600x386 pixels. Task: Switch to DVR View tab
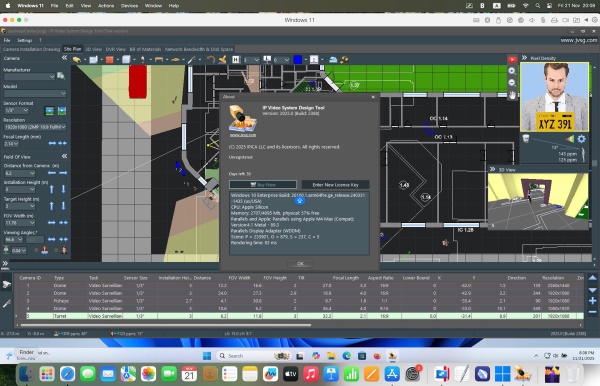click(116, 49)
